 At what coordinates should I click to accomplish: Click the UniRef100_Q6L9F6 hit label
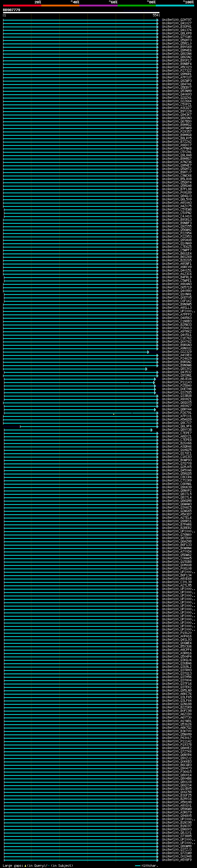click(177, 426)
